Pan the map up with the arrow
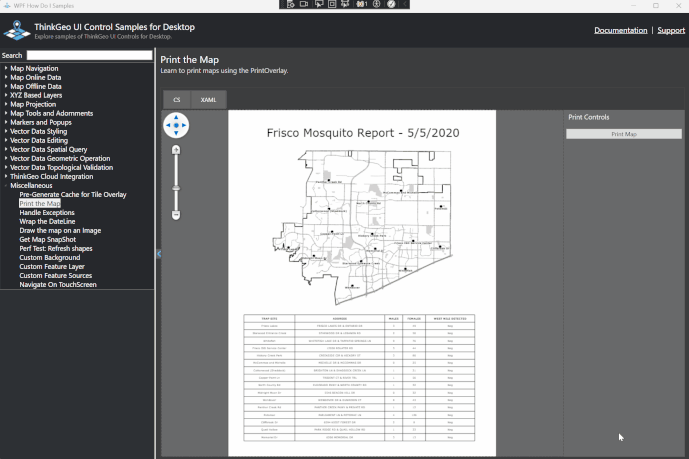The width and height of the screenshot is (689, 459). click(176, 117)
